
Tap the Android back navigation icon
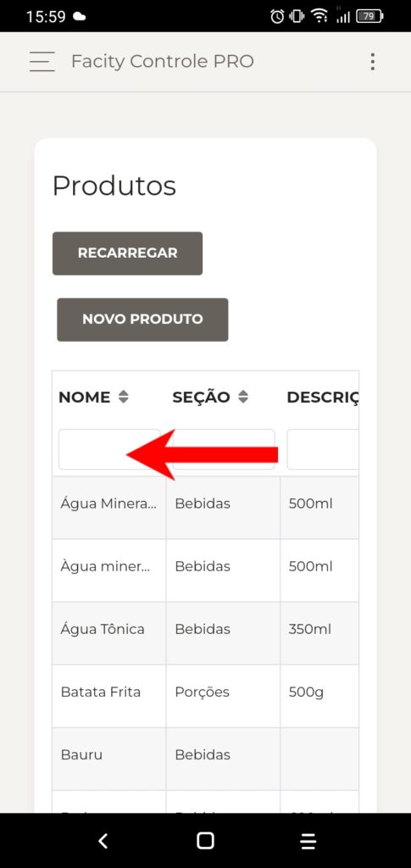coord(103,841)
